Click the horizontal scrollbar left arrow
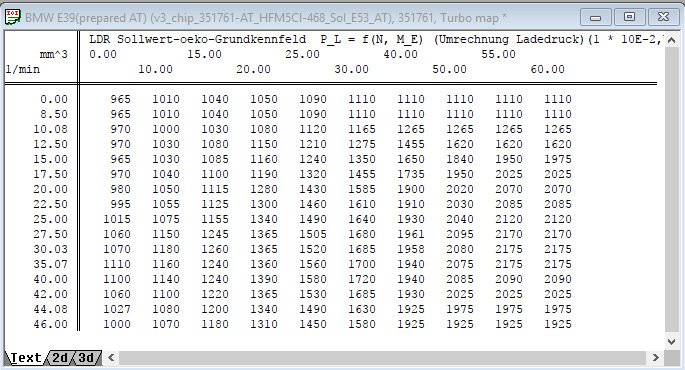685x370 pixels. [x=111, y=357]
